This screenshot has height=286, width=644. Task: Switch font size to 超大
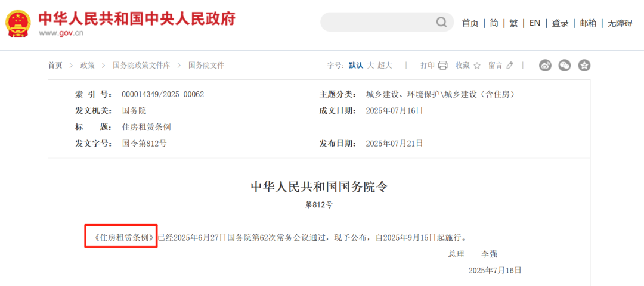point(385,66)
